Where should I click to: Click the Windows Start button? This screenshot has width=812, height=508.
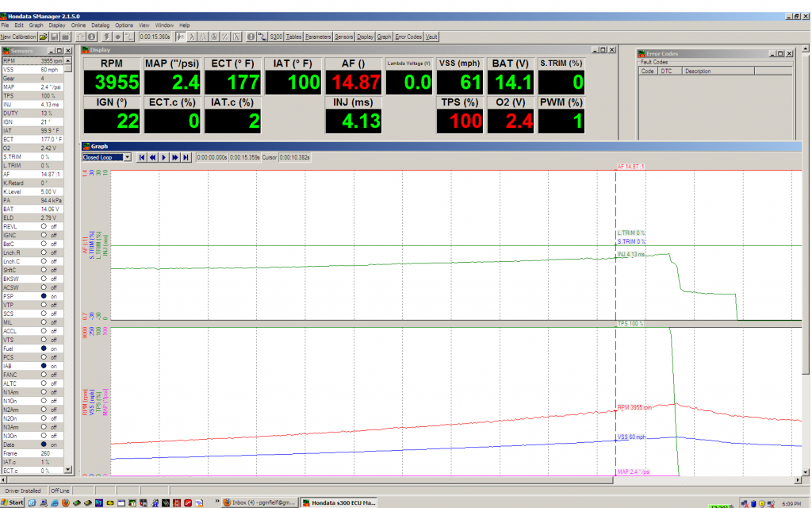[x=12, y=502]
